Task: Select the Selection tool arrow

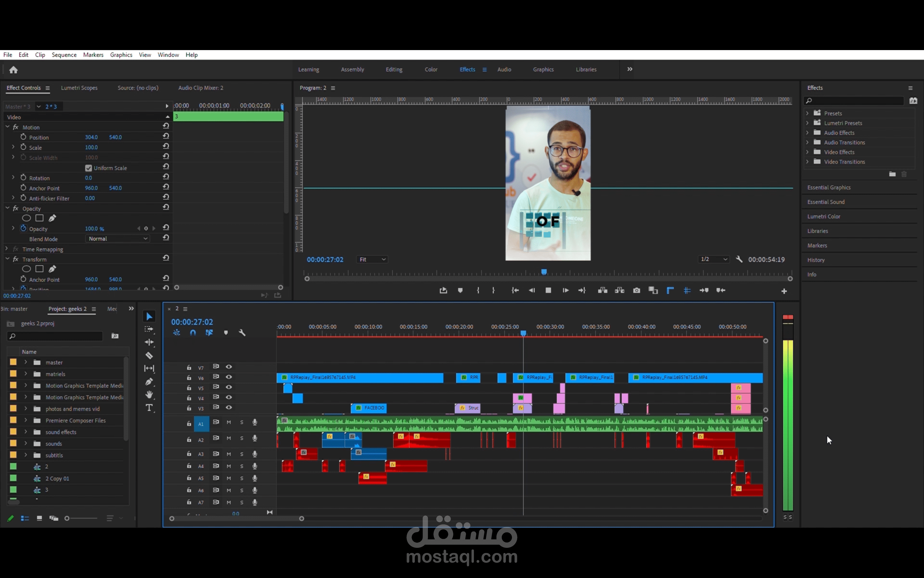Action: pyautogui.click(x=149, y=317)
